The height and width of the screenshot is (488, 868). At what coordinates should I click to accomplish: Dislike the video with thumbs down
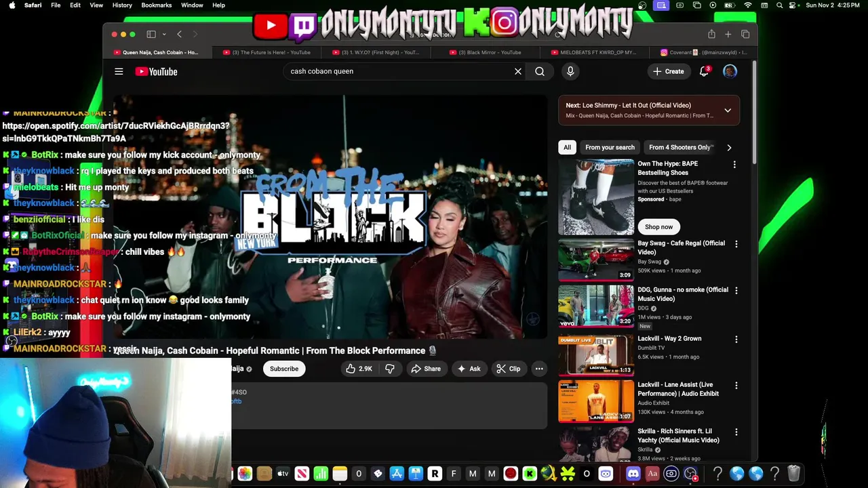[390, 369]
